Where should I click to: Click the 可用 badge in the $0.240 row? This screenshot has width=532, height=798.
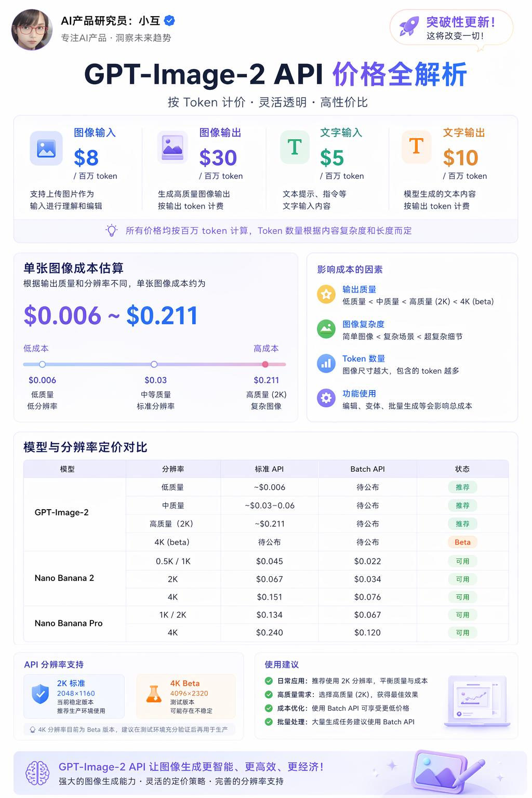pos(462,633)
